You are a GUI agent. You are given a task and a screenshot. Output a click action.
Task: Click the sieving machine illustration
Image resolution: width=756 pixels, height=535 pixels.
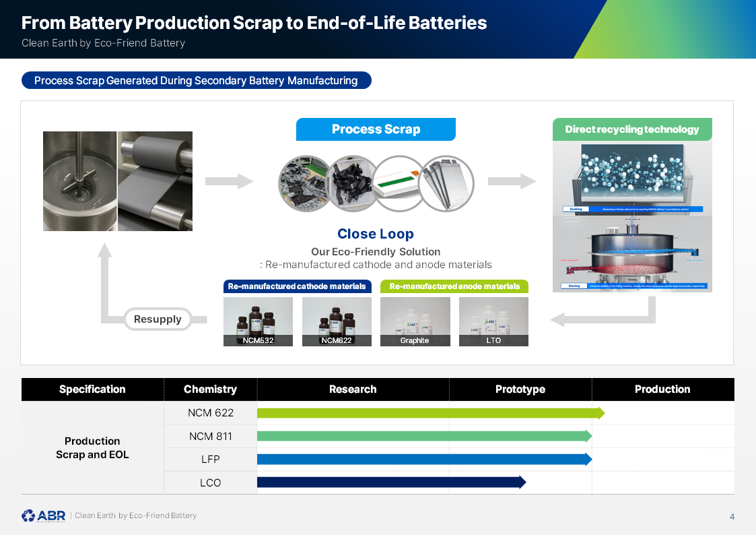(632, 254)
